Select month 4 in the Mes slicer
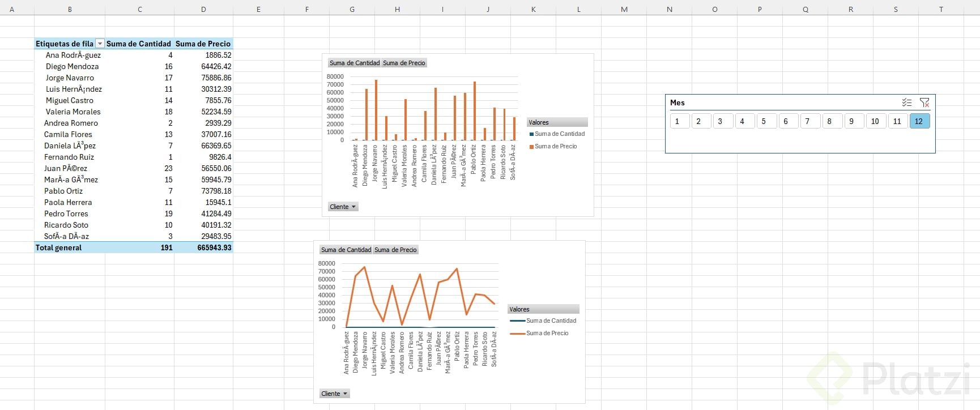Screen dimensions: 980x410 click(745, 121)
